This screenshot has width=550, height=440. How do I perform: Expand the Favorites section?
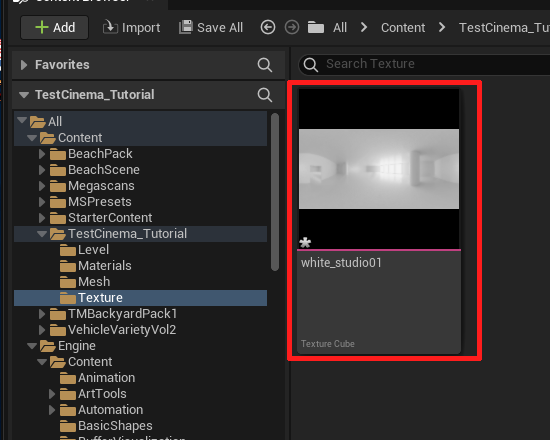pos(24,65)
